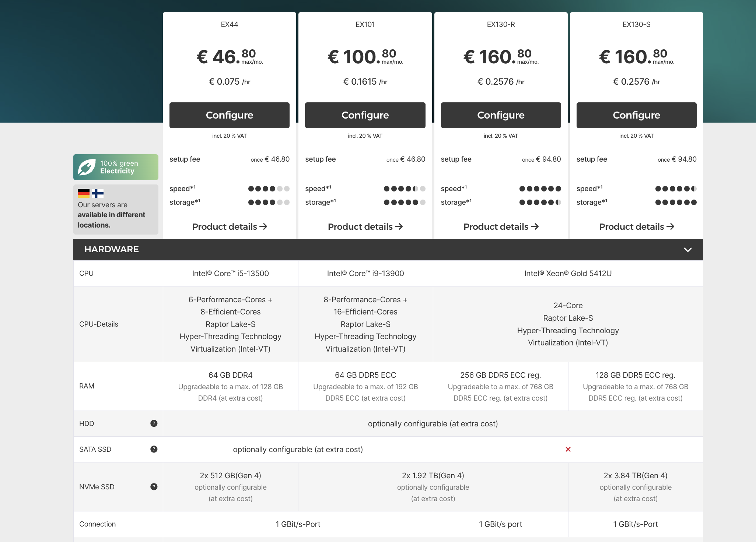View Product details for EX101

[x=365, y=227]
